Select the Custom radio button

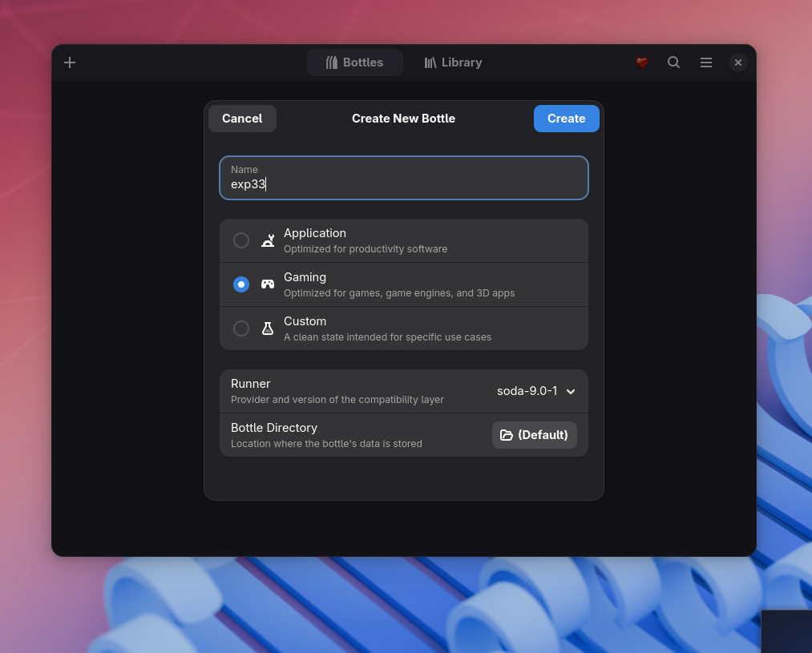(x=240, y=329)
